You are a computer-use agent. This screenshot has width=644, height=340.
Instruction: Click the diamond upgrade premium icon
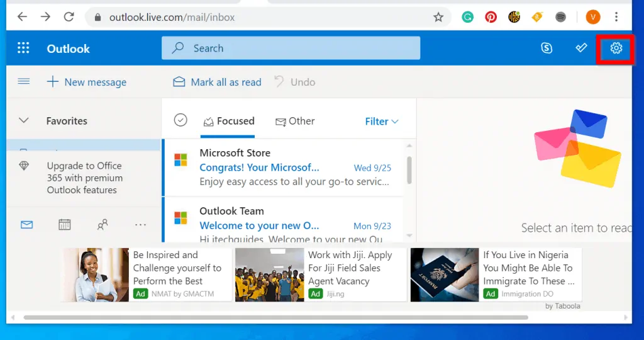[24, 166]
